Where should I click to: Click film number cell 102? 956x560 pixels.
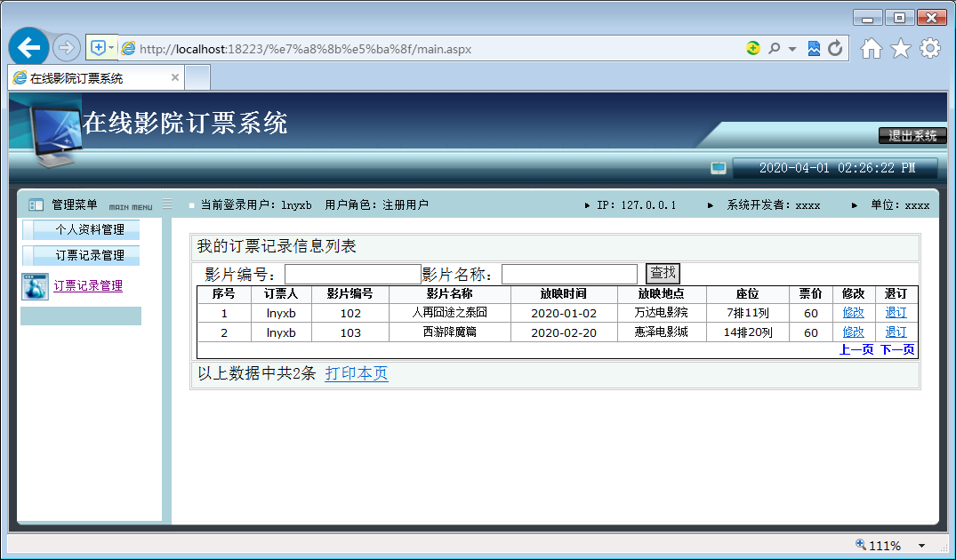point(350,313)
